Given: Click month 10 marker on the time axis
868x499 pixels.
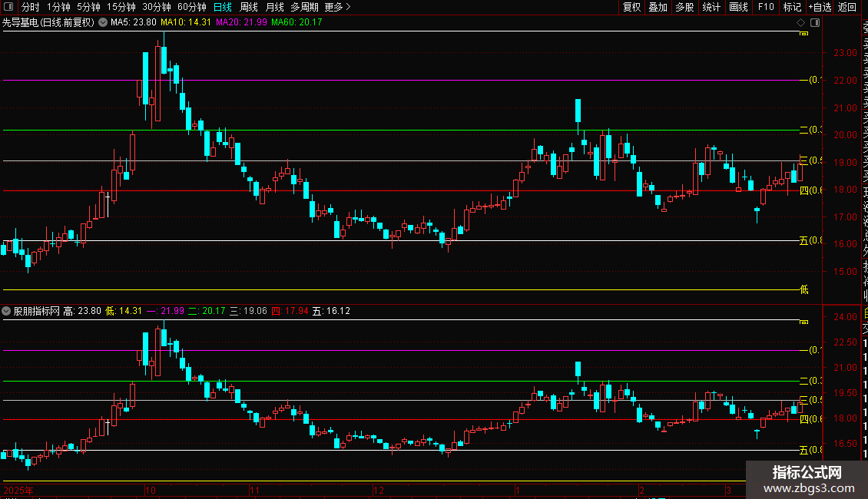Looking at the screenshot, I should click(151, 491).
